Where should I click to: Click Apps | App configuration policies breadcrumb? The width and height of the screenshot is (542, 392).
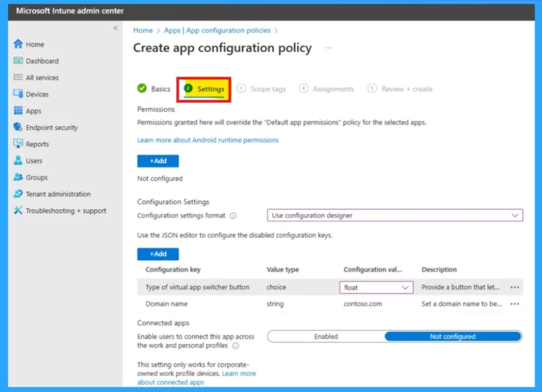(x=217, y=30)
